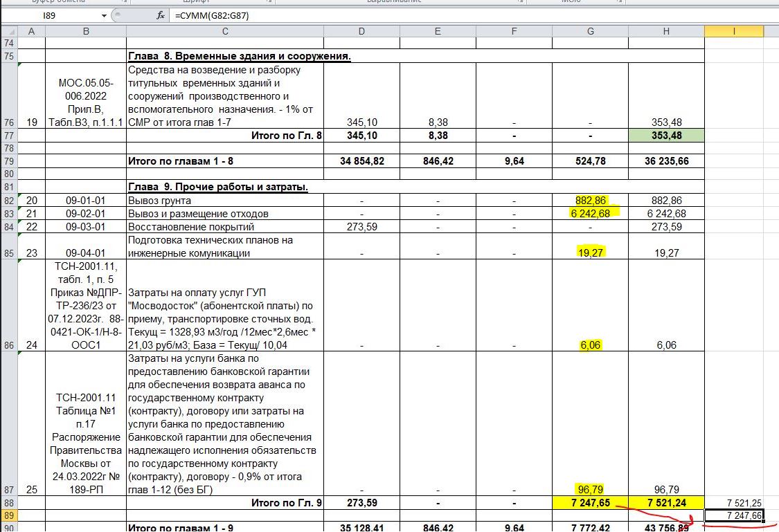This screenshot has height=532, width=779.
Task: Click the 'Итого по главам 1 - 8' cell
Action: 225,161
